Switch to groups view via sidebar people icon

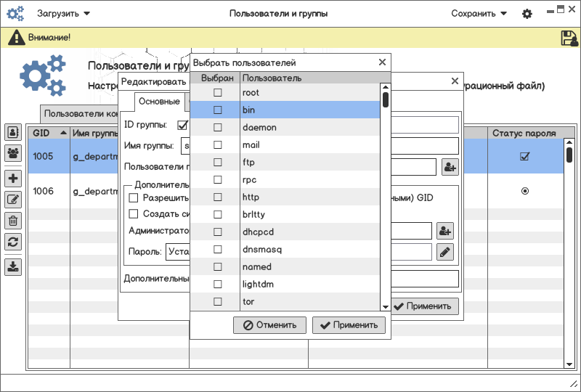(x=13, y=153)
